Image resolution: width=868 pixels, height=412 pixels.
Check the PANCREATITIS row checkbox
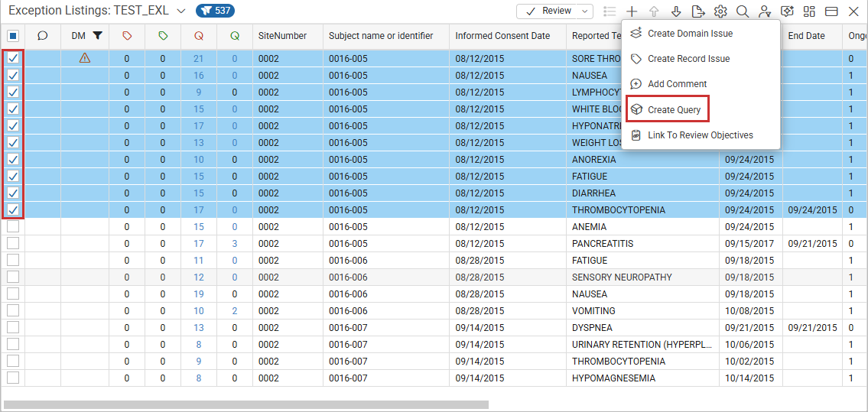[13, 243]
